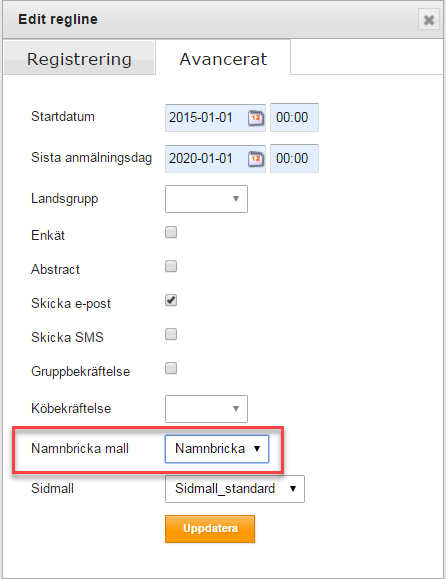446x579 pixels.
Task: Click the Startdatum time field 00:00
Action: (x=294, y=118)
